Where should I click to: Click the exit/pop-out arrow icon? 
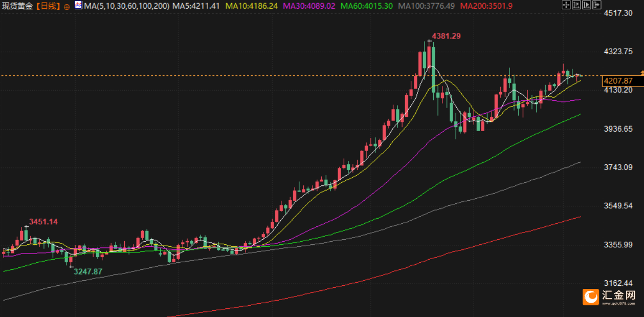coord(597,5)
